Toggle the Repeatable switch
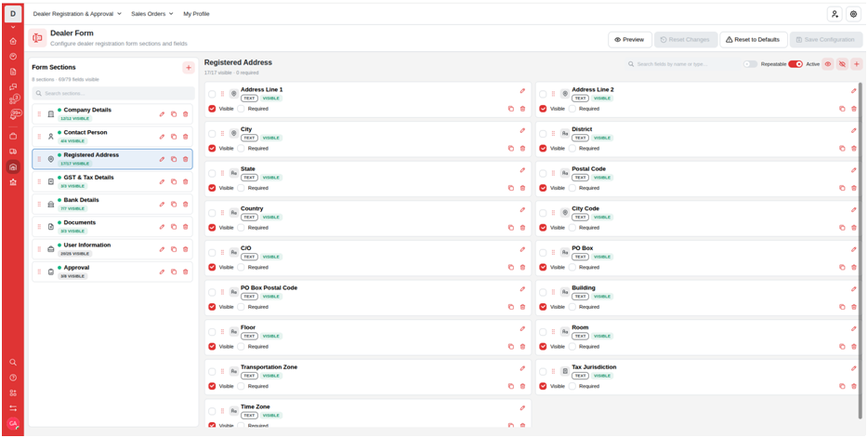The height and width of the screenshot is (438, 868). pos(750,64)
